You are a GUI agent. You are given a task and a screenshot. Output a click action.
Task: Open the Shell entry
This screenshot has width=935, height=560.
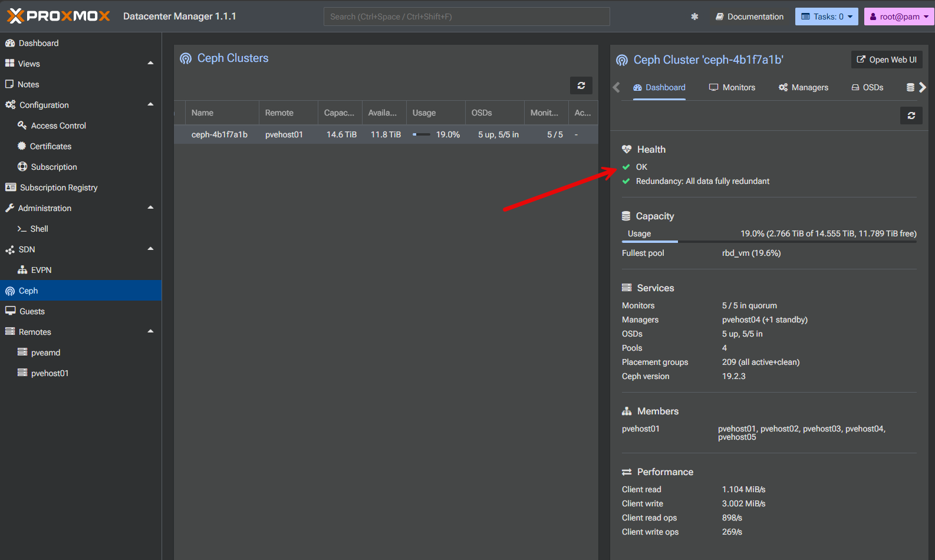pos(81,229)
